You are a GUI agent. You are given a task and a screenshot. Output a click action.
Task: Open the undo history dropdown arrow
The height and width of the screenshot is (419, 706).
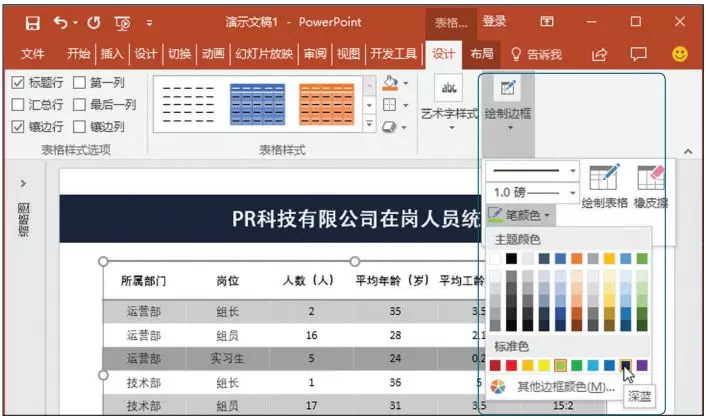click(x=75, y=22)
